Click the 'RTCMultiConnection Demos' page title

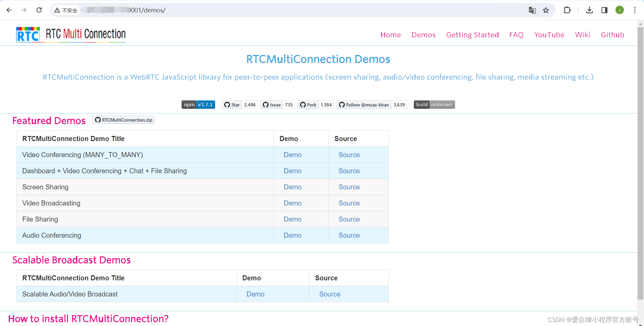coord(318,59)
